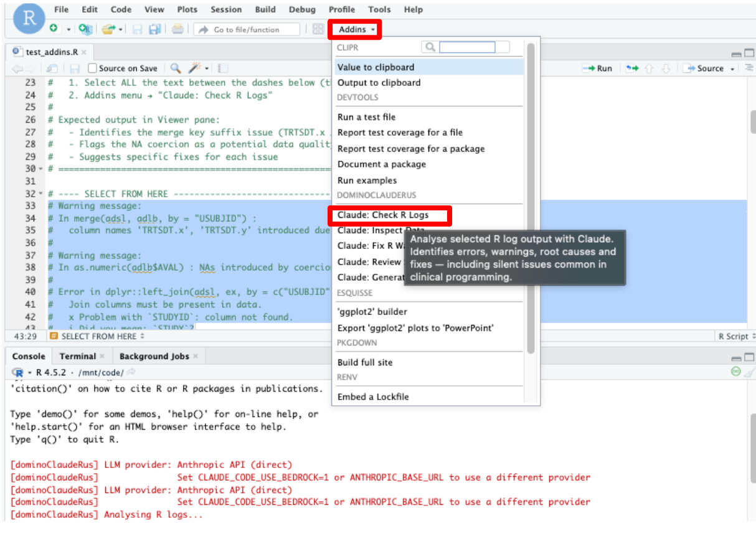Click the New File plus icon
This screenshot has width=756, height=544.
[54, 29]
